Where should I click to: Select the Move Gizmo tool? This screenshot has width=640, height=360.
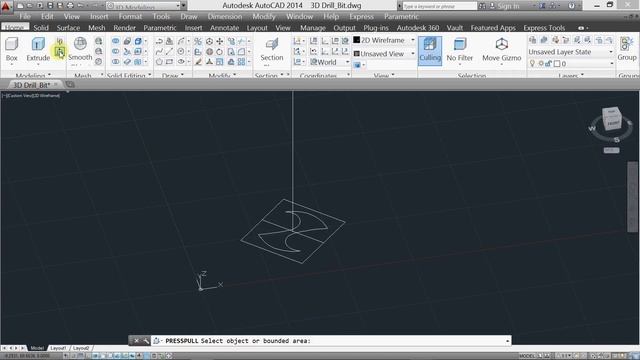[x=502, y=49]
